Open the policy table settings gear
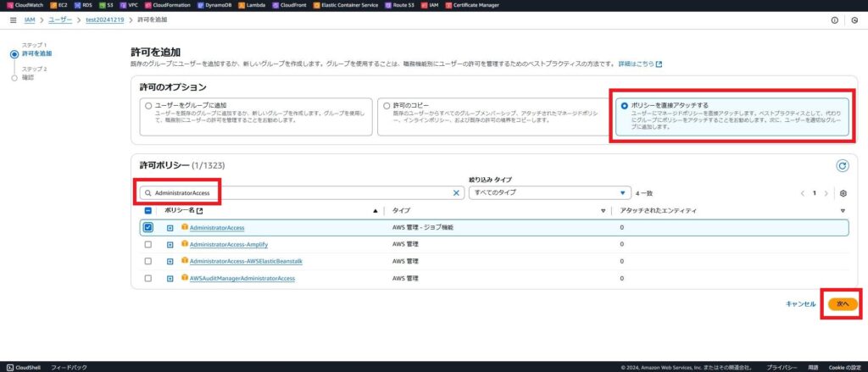Image resolution: width=868 pixels, height=372 pixels. tap(843, 193)
